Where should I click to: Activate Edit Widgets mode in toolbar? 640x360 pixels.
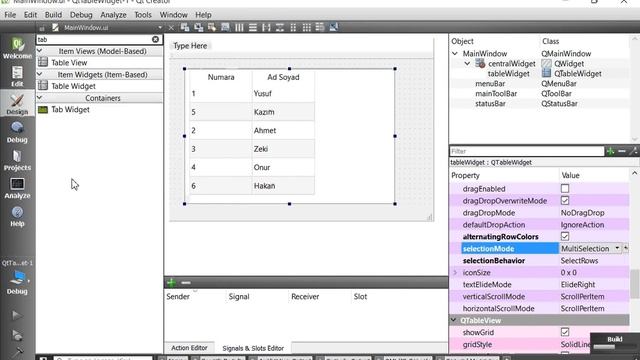coord(185,27)
